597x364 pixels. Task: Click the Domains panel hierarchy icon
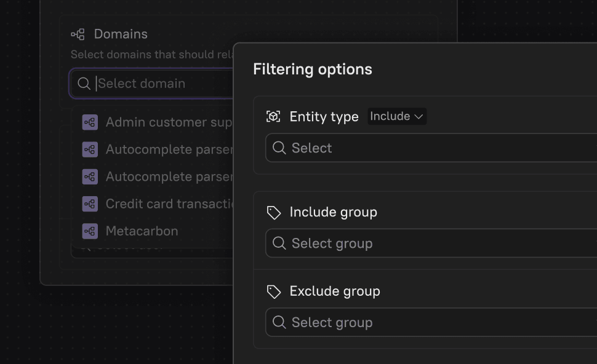78,34
